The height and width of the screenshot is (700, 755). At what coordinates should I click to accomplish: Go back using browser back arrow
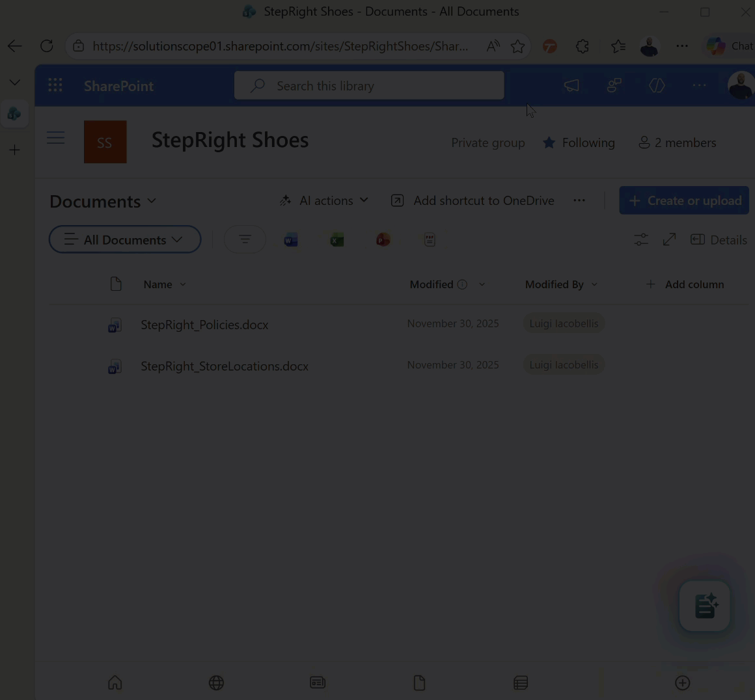(x=15, y=46)
